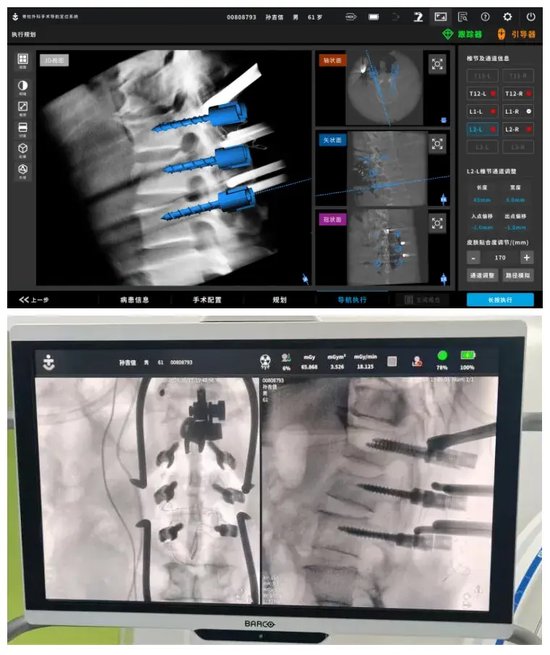
Task: Maximize the coronal view with focus icon
Action: coord(437,223)
